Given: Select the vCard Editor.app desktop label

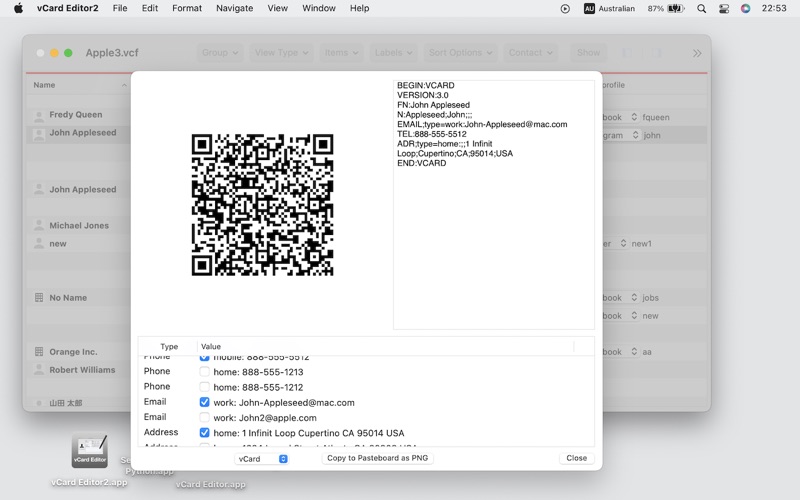Looking at the screenshot, I should [210, 484].
